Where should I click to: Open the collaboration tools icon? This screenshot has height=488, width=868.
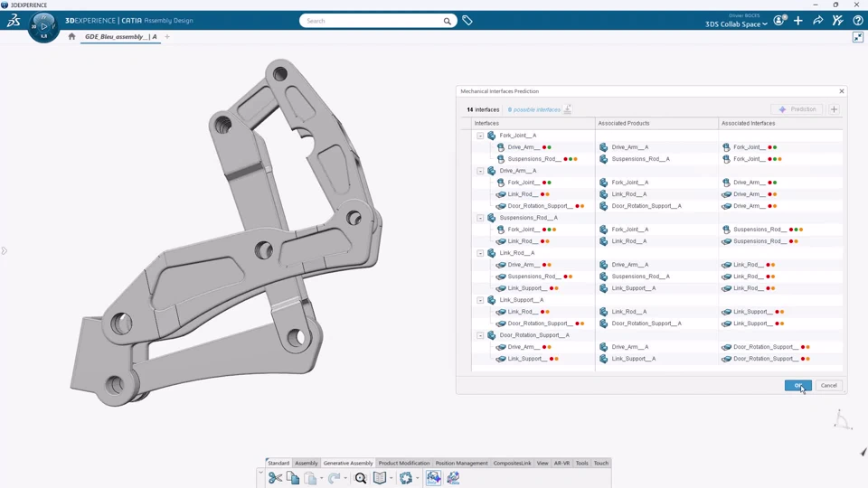(x=837, y=21)
